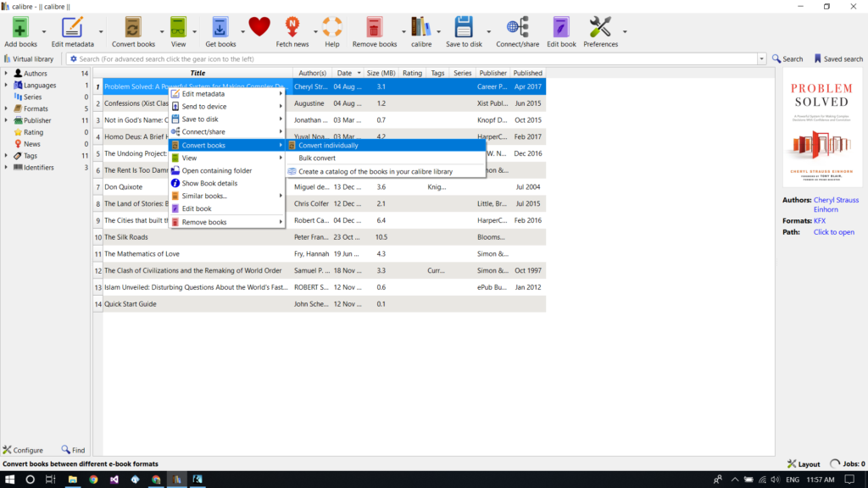Click the Fetch news icon
The image size is (868, 488).
pos(292,28)
